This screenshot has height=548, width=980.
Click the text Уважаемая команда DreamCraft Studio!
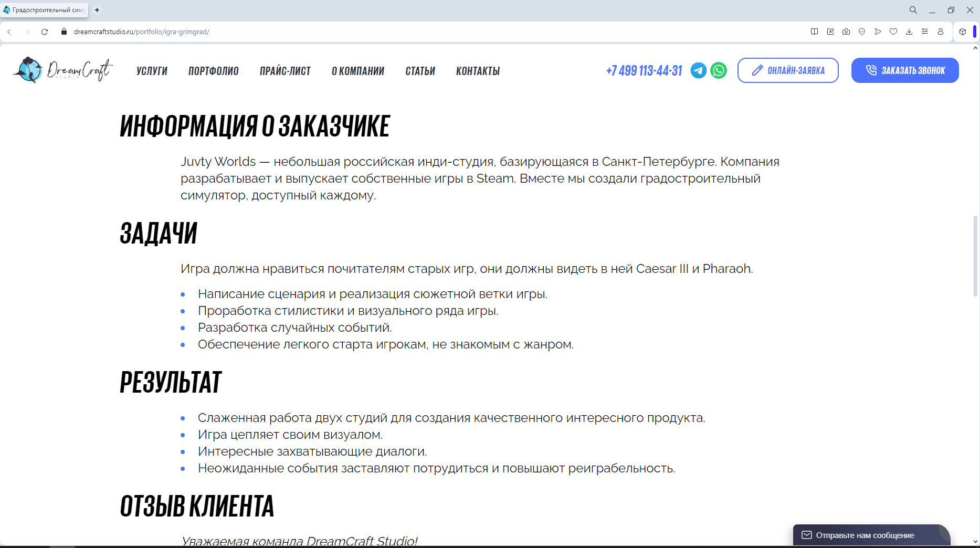point(299,541)
